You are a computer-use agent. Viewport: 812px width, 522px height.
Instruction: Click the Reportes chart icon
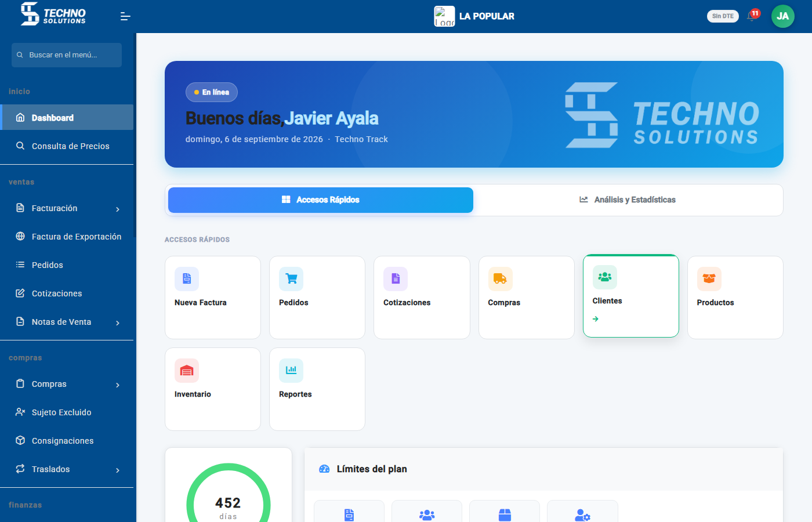pyautogui.click(x=291, y=371)
